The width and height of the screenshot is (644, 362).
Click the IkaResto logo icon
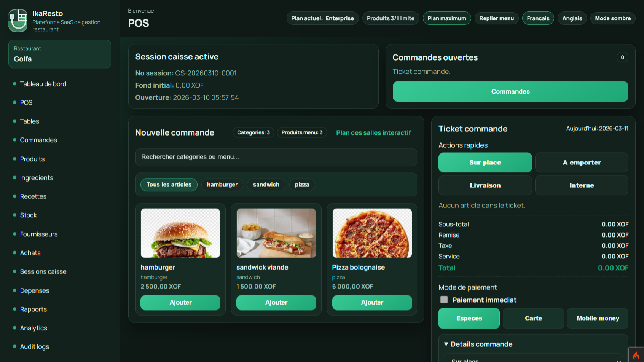pyautogui.click(x=18, y=21)
